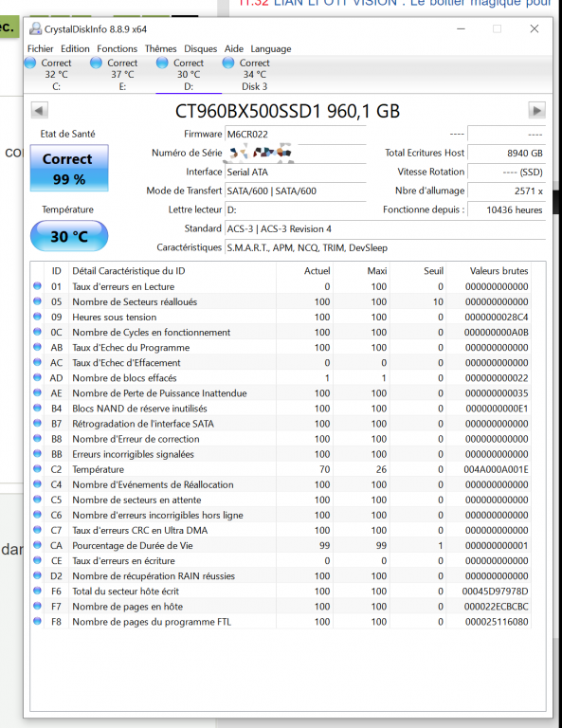Viewport: 562px width, 728px height.
Task: Select the CA Pourcentage de Durée de Vie row
Action: click(x=281, y=546)
